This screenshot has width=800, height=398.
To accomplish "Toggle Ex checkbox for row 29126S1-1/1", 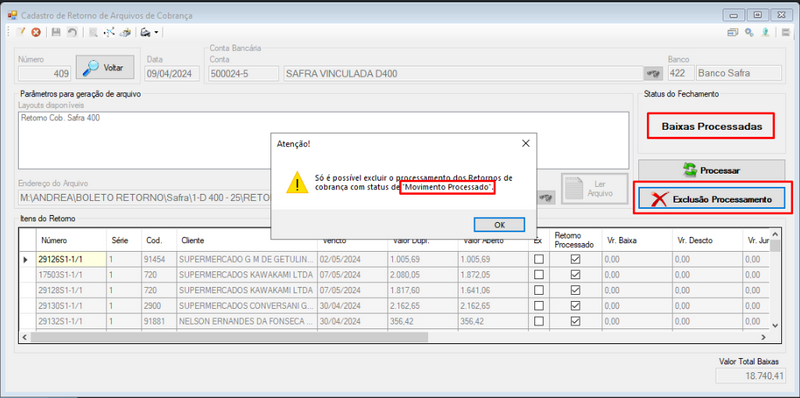I will point(538,259).
